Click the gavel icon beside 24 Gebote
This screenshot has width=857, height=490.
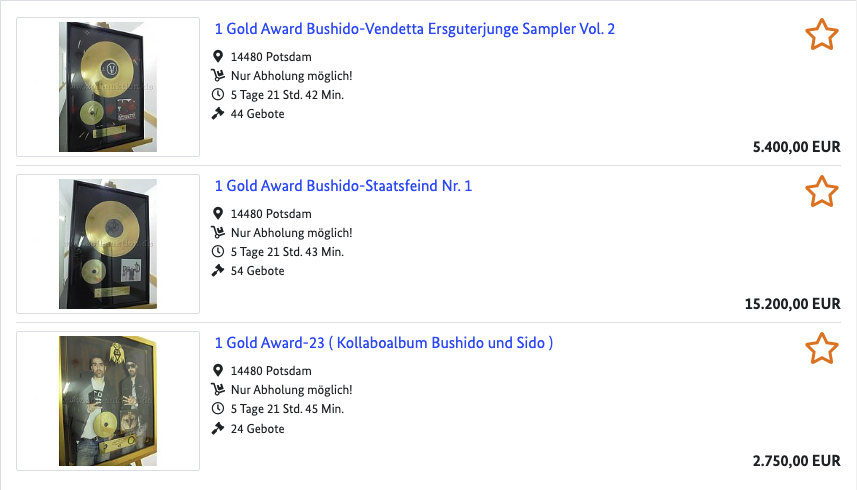(219, 428)
